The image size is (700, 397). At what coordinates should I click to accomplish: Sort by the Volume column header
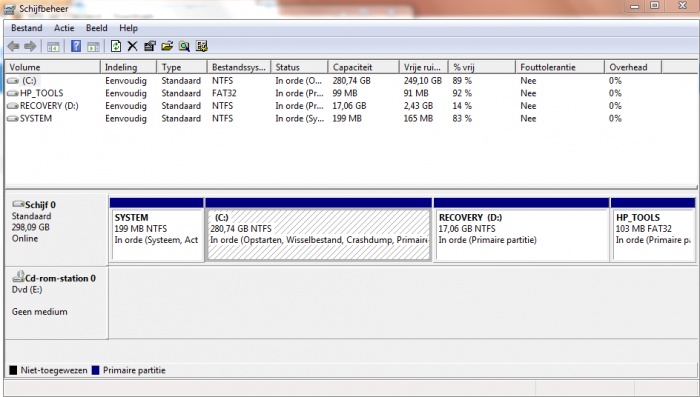click(53, 67)
